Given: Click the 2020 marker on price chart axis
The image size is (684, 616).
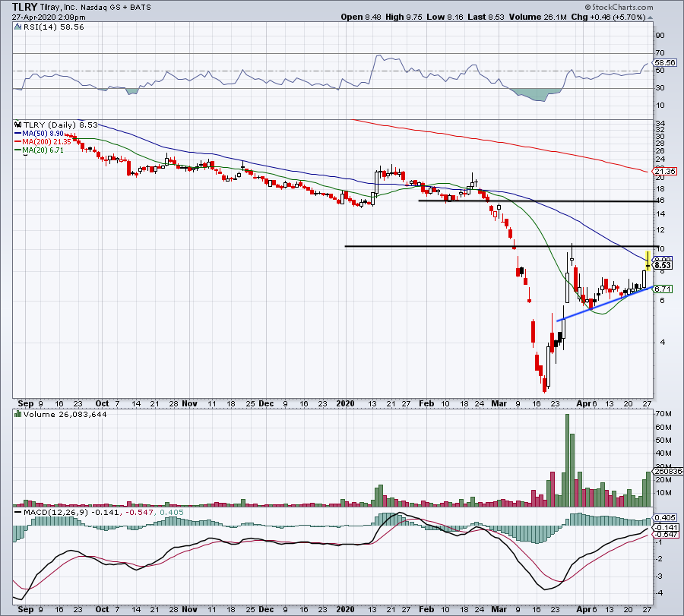Looking at the screenshot, I should coord(346,403).
